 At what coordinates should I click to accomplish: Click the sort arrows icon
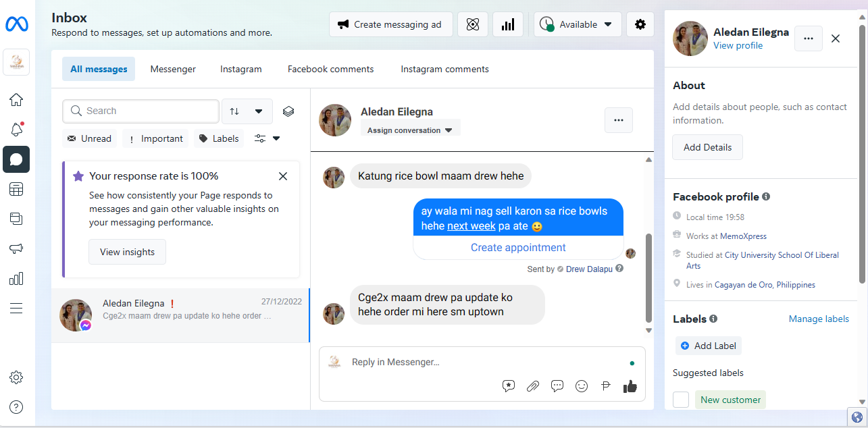(x=234, y=111)
